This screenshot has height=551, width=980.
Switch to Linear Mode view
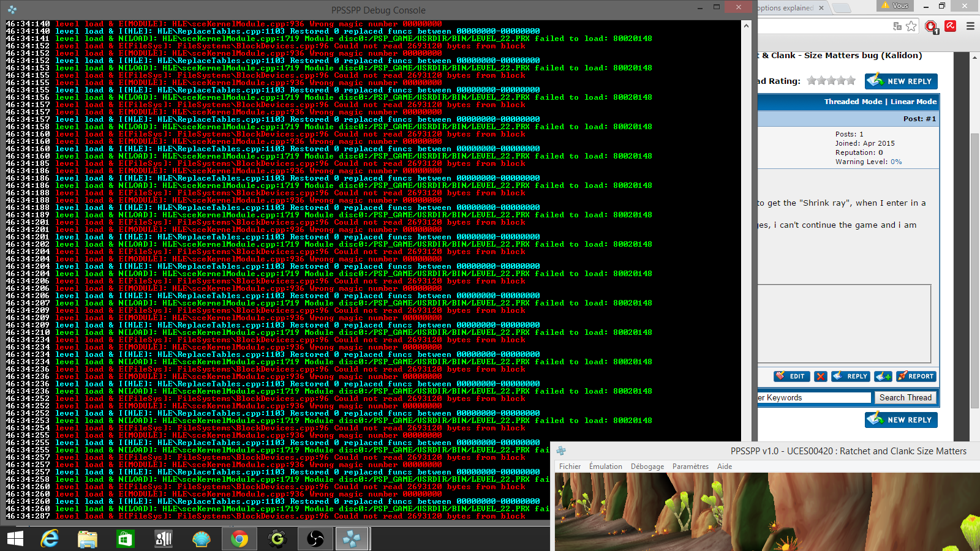click(x=913, y=102)
